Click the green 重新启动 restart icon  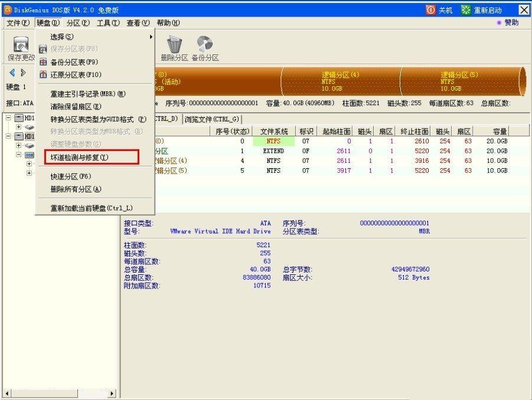coord(466,10)
